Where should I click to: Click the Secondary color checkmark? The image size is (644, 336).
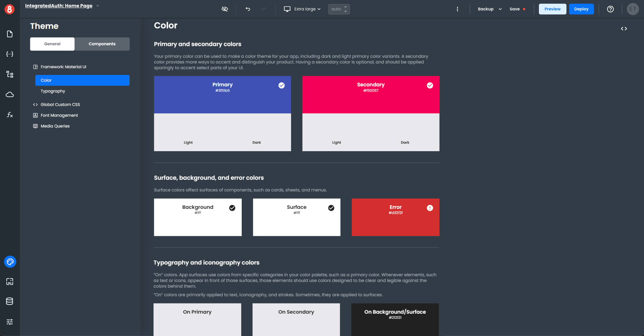(x=430, y=85)
